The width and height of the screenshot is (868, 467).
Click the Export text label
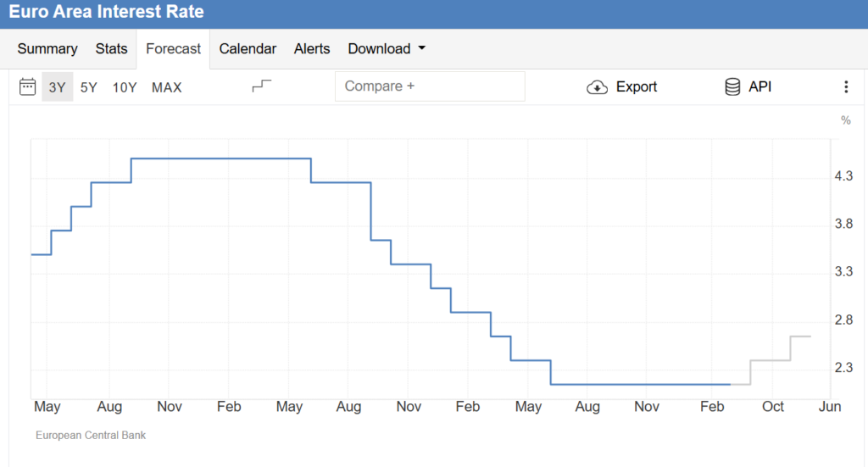[x=637, y=86]
